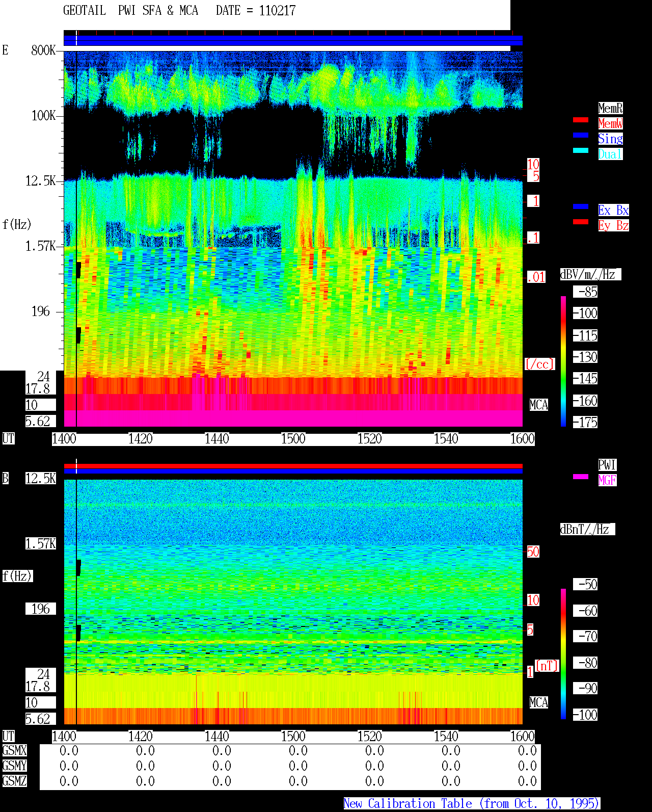Click the -50 color scale value

[585, 584]
